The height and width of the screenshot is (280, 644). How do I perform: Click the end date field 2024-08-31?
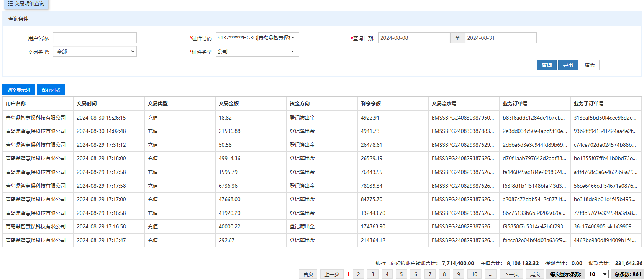[500, 38]
